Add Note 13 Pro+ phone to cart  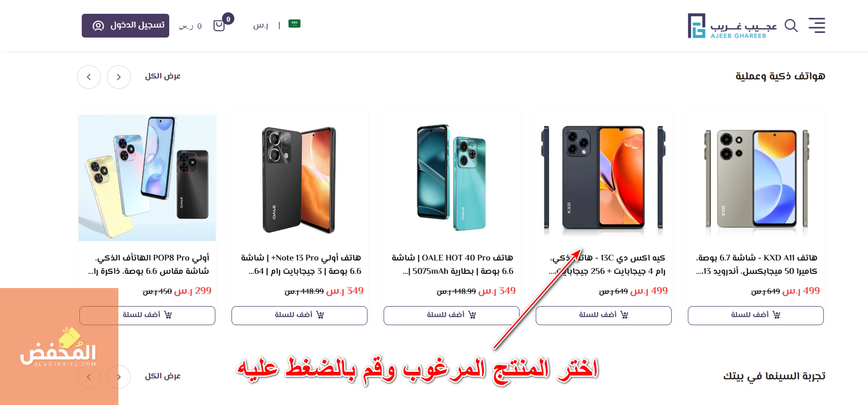click(299, 316)
